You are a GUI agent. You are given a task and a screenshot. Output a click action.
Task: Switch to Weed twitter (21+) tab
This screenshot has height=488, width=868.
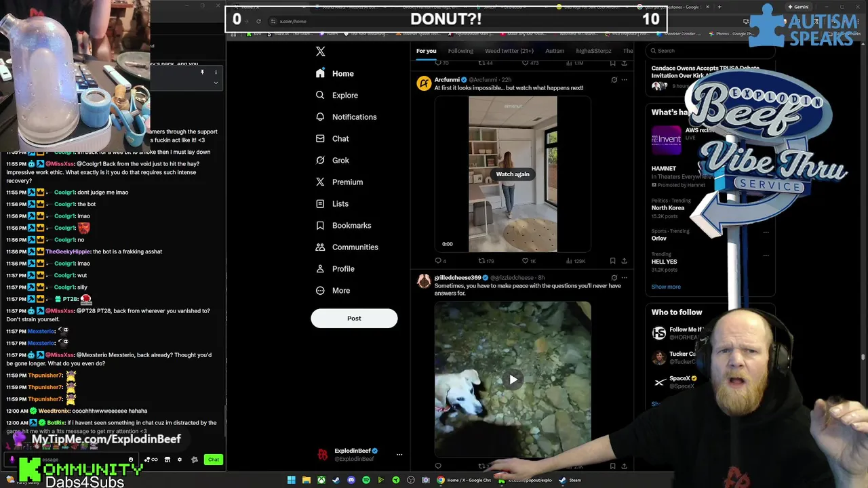coord(509,51)
